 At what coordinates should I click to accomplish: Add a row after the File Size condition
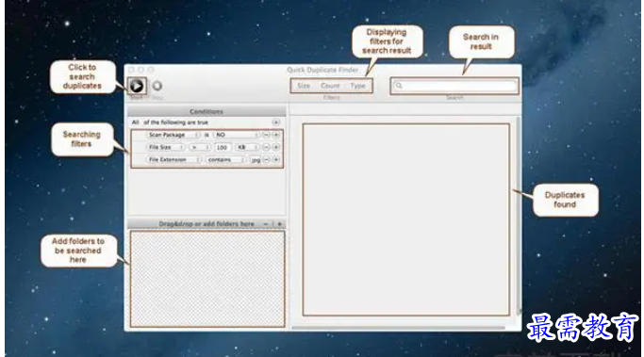point(276,147)
